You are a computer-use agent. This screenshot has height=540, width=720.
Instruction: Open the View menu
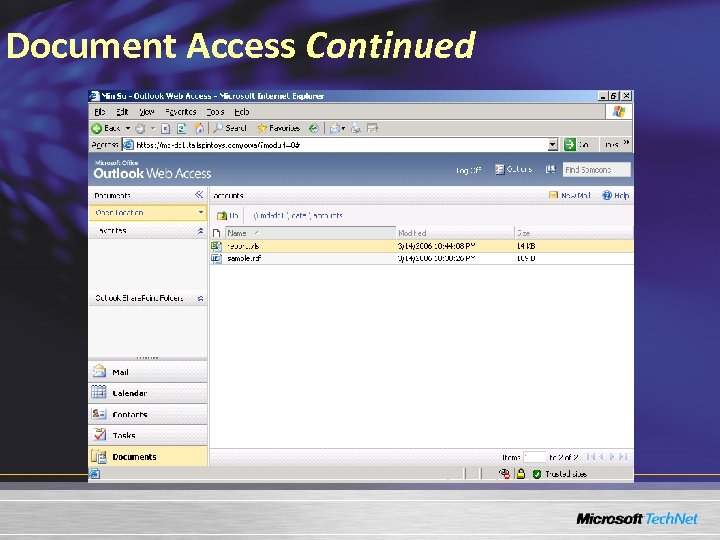coord(146,112)
